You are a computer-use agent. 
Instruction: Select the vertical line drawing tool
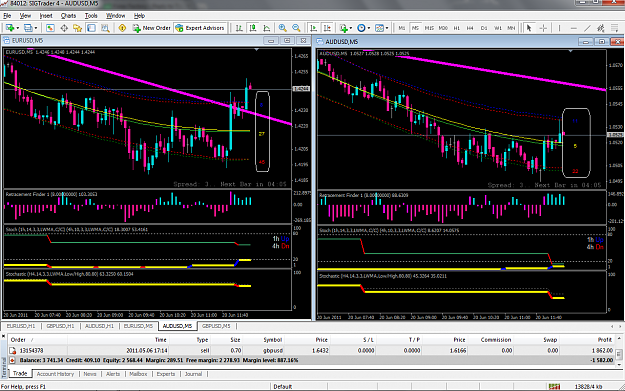(560, 28)
